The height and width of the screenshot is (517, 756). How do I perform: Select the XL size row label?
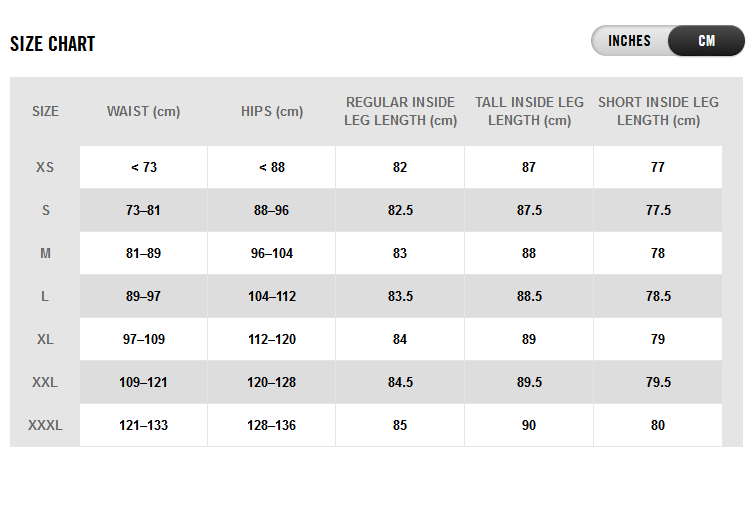pos(45,340)
